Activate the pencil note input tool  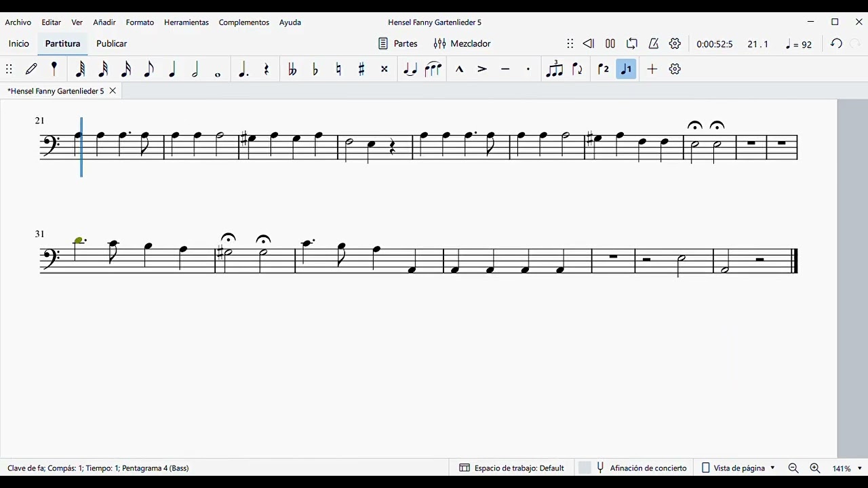(x=31, y=69)
